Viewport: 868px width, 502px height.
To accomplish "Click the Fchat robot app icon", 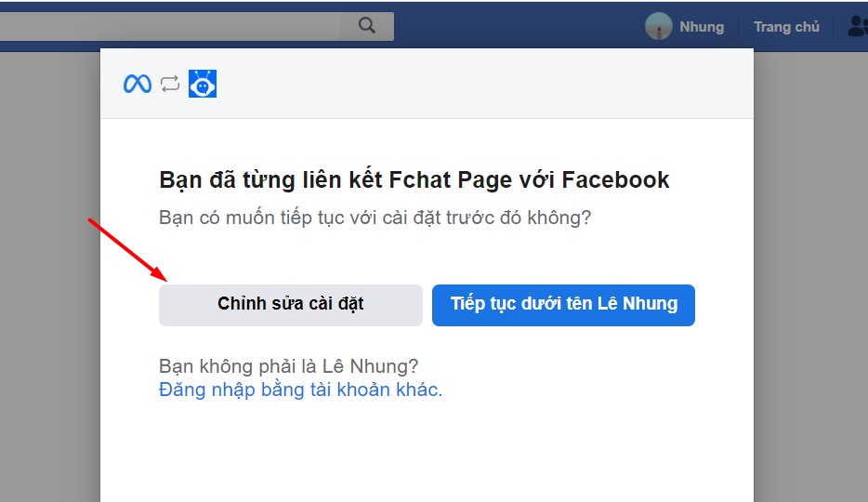I will (202, 84).
